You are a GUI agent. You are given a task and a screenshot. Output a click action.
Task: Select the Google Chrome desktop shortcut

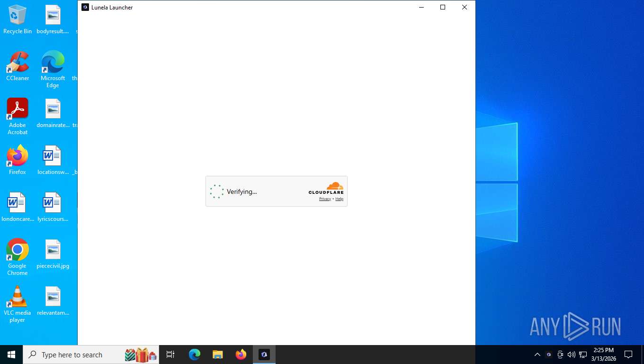click(x=18, y=257)
